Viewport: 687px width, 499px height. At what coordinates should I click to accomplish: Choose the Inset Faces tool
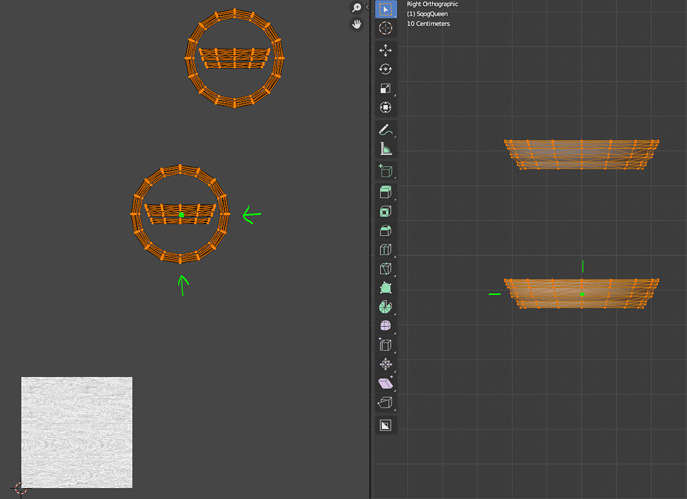[386, 212]
